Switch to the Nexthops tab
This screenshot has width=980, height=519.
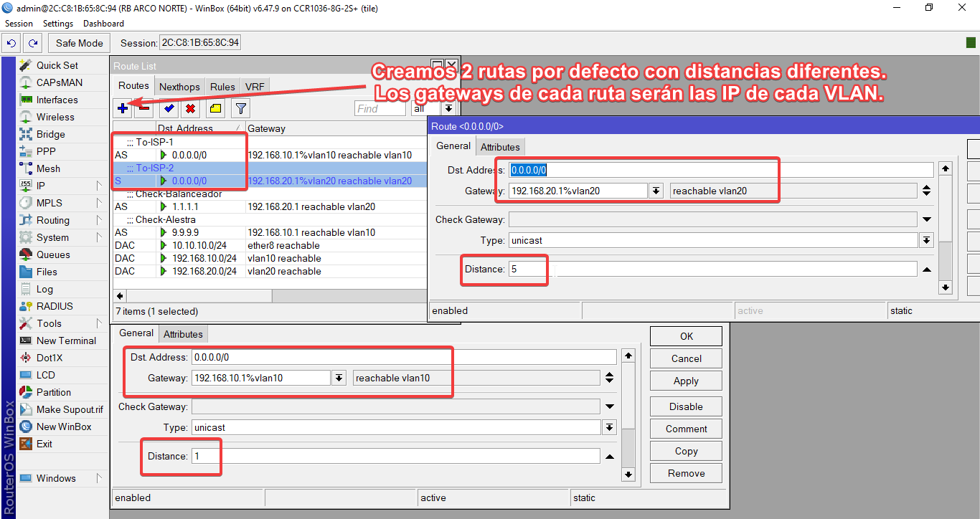179,86
